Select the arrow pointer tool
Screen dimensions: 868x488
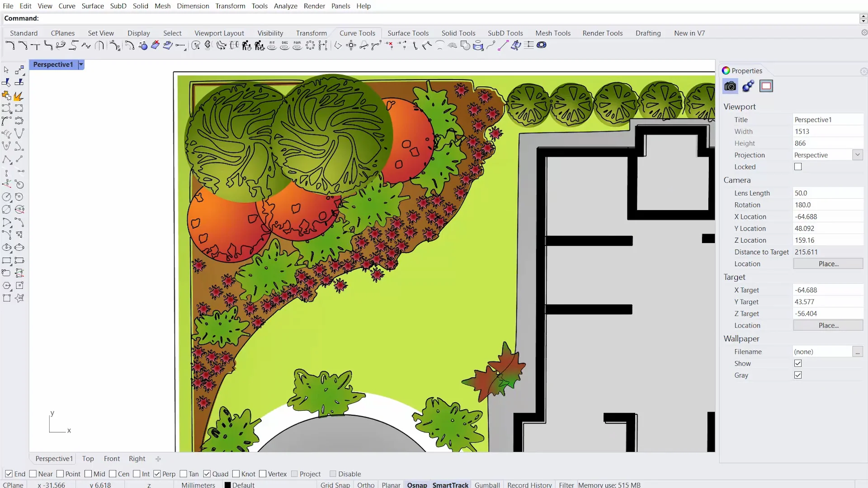(6, 70)
